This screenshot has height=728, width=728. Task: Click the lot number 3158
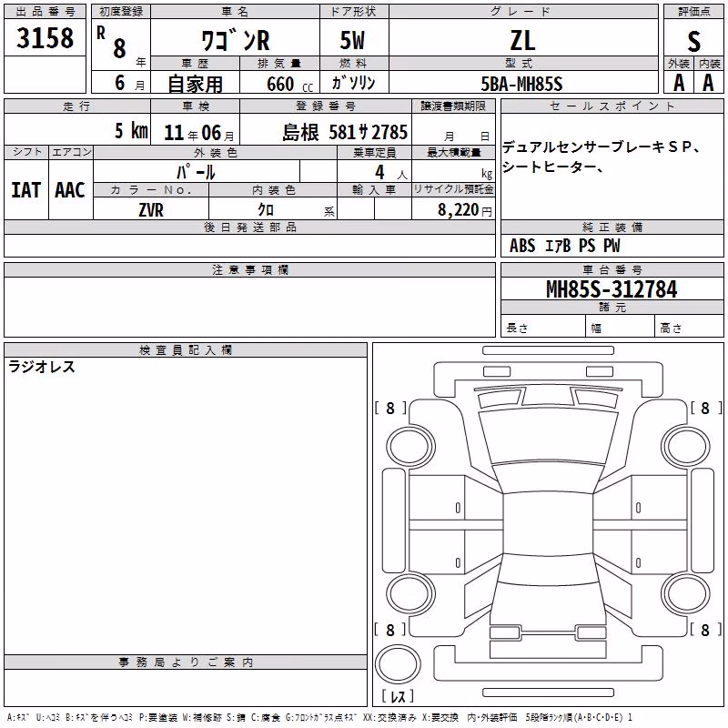[x=45, y=38]
